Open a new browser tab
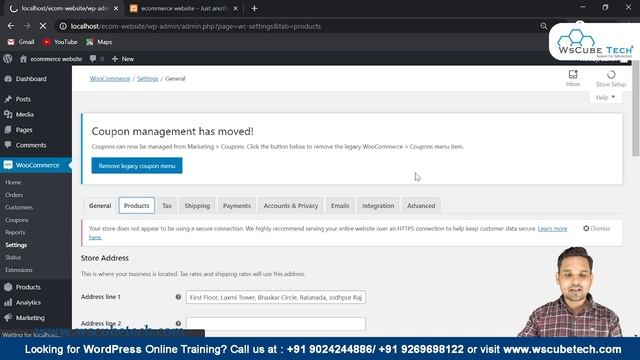 [254, 8]
